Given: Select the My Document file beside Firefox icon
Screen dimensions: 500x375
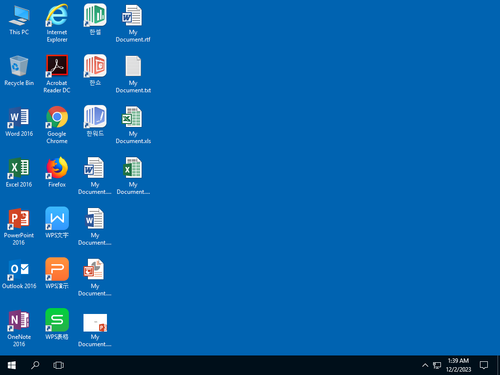Looking at the screenshot, I should pyautogui.click(x=95, y=176).
